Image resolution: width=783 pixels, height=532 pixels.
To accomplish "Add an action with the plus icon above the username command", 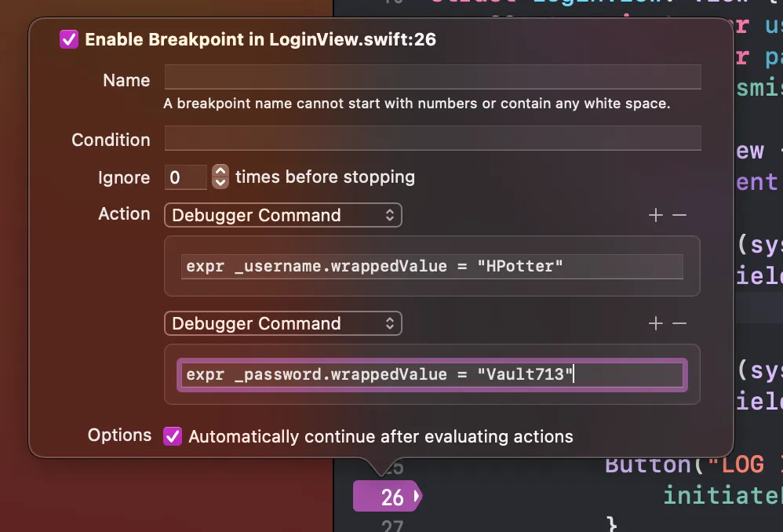I will (656, 214).
